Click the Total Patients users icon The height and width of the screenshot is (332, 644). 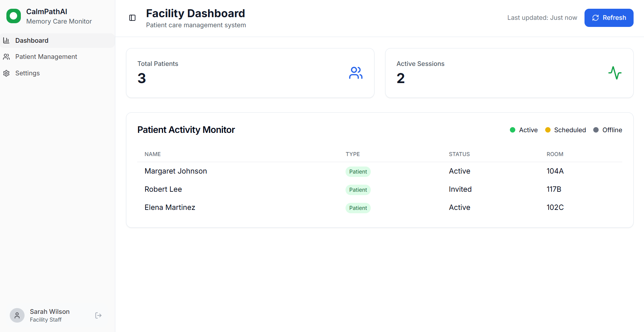[x=356, y=73]
